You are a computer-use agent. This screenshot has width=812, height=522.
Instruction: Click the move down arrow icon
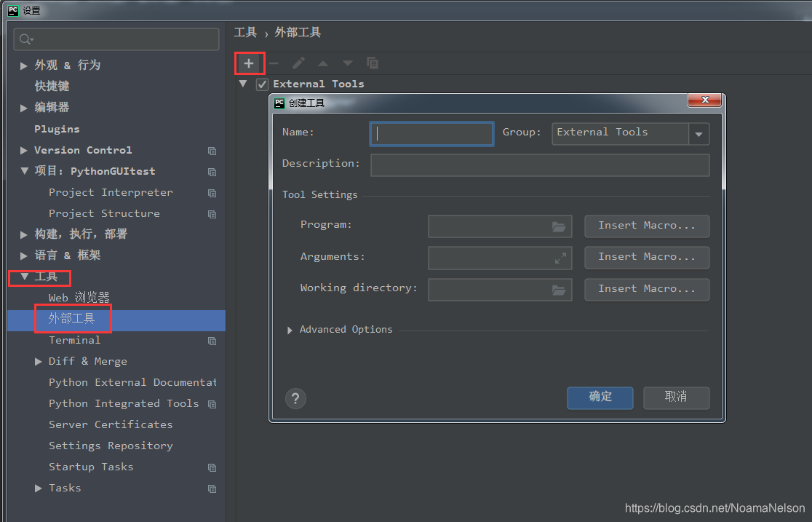348,63
